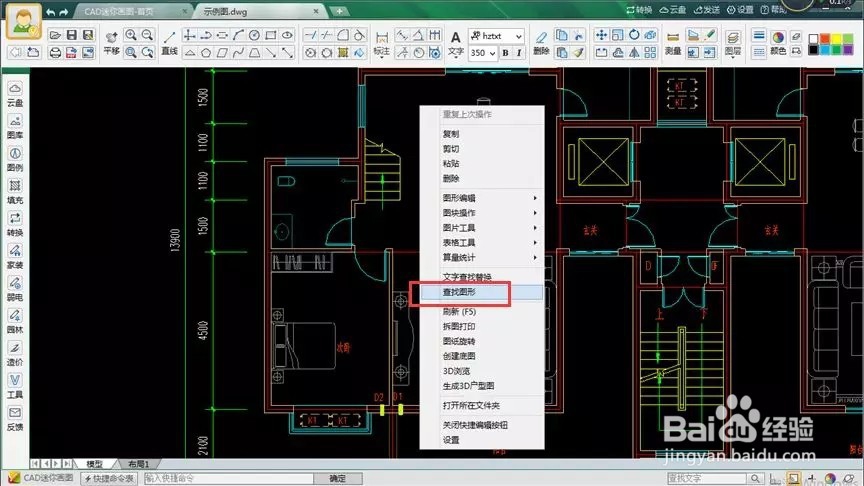Viewport: 864px width, 486px height.
Task: Open 反馈 feedback in the sidebar
Action: point(15,419)
